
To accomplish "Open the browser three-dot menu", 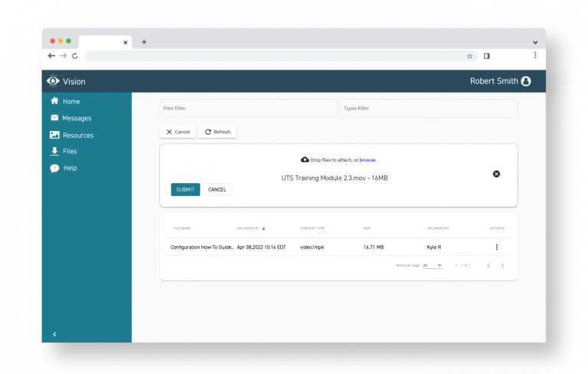I will tap(535, 55).
